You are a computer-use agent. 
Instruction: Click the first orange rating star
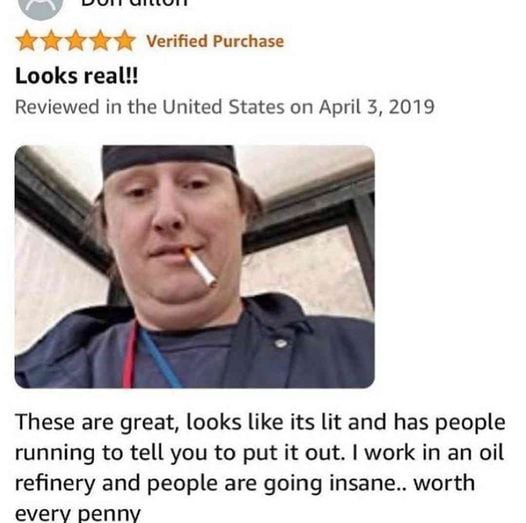tap(28, 41)
